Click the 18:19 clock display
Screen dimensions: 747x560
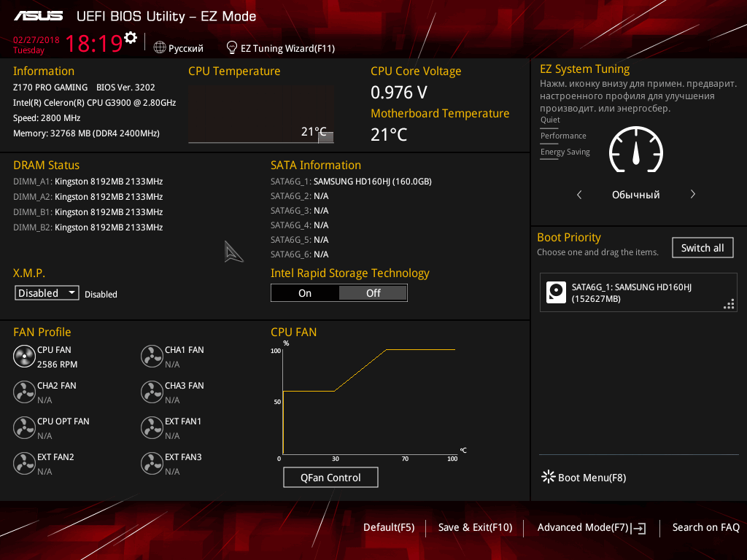(x=94, y=43)
